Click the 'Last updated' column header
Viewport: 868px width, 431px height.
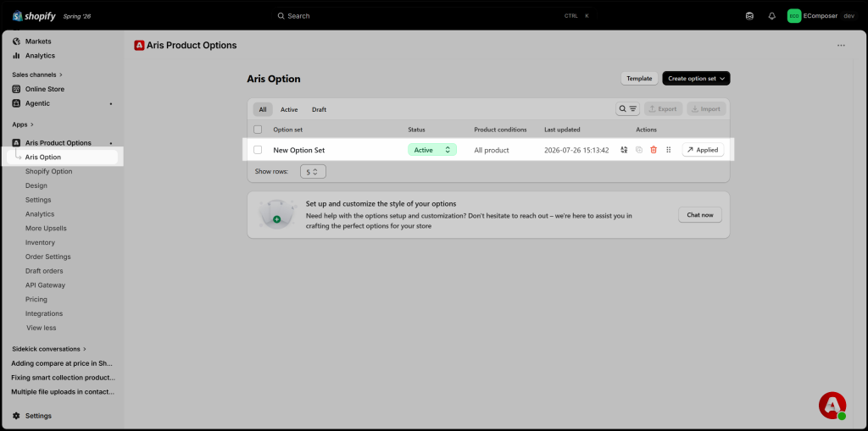coord(563,130)
